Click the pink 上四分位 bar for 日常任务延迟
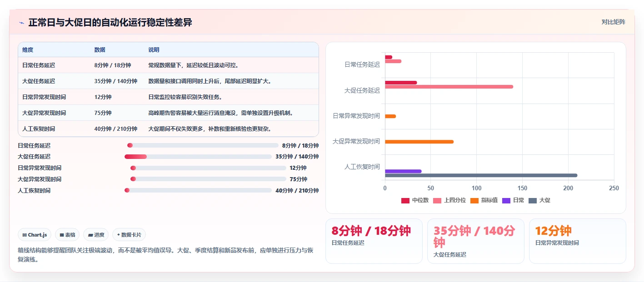 click(393, 61)
